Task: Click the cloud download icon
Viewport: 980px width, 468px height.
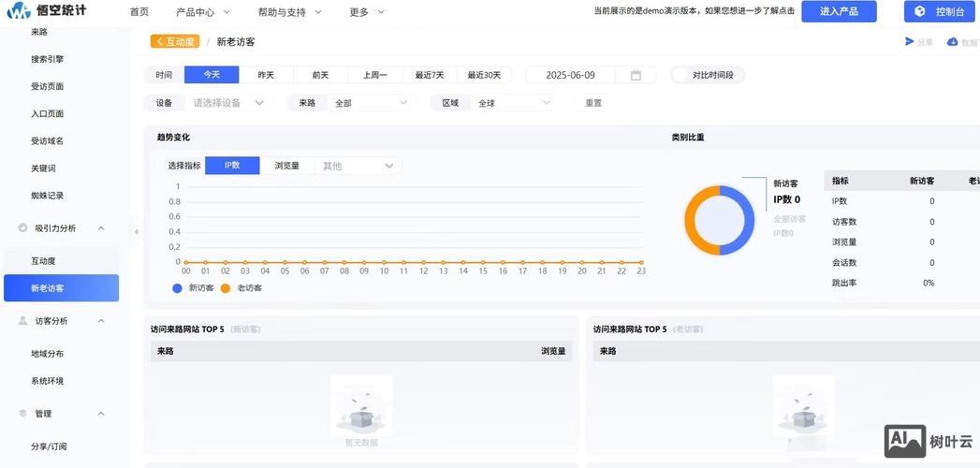Action: click(x=953, y=42)
